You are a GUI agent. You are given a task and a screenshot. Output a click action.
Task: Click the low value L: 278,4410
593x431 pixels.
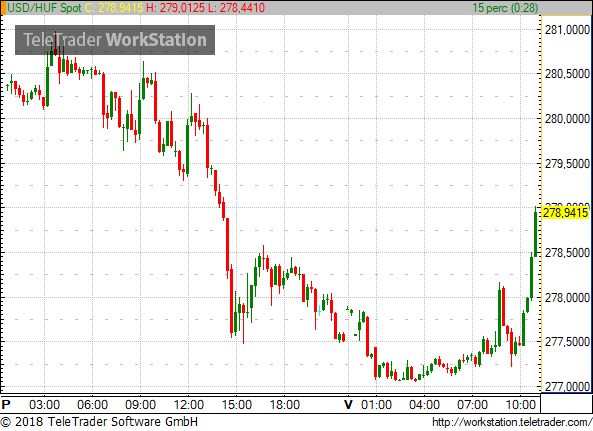[236, 8]
